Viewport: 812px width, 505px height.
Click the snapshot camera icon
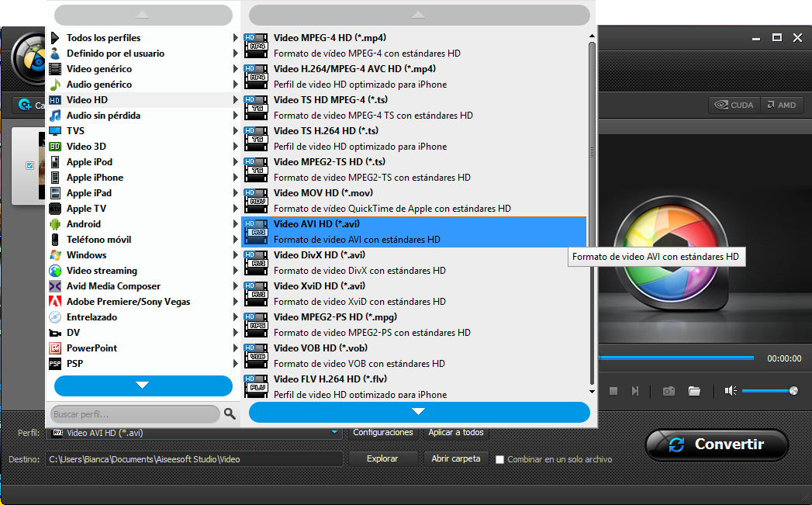point(669,391)
